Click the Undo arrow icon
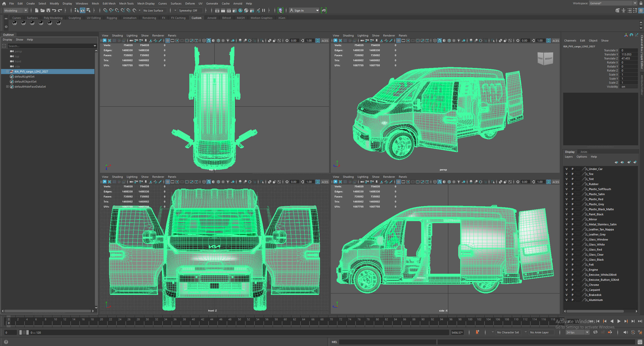Viewport: 644px width, 346px height. [x=54, y=10]
